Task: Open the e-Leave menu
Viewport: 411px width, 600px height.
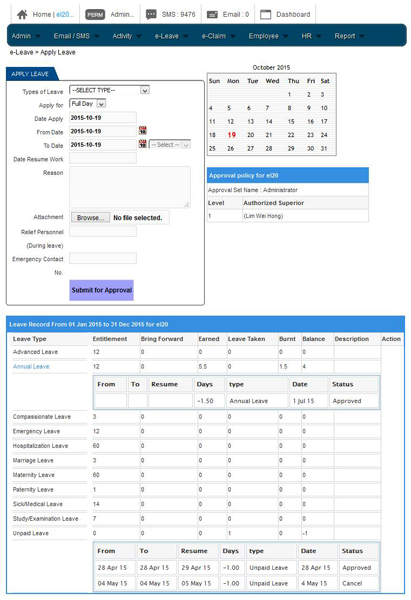Action: [171, 36]
